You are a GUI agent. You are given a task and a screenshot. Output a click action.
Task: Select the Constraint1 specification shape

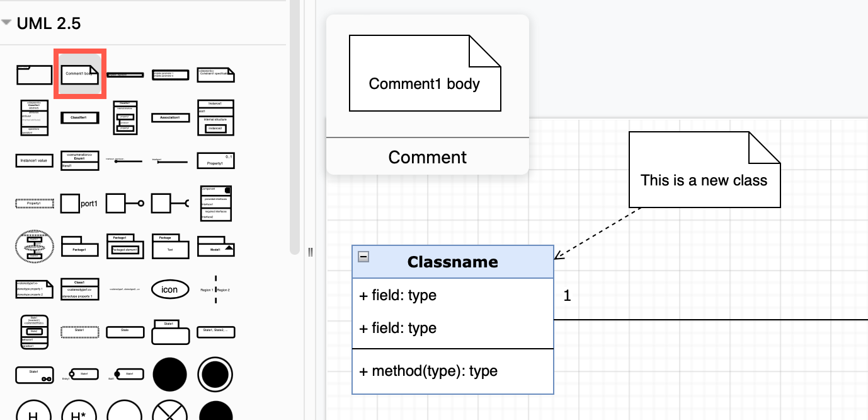(x=215, y=73)
